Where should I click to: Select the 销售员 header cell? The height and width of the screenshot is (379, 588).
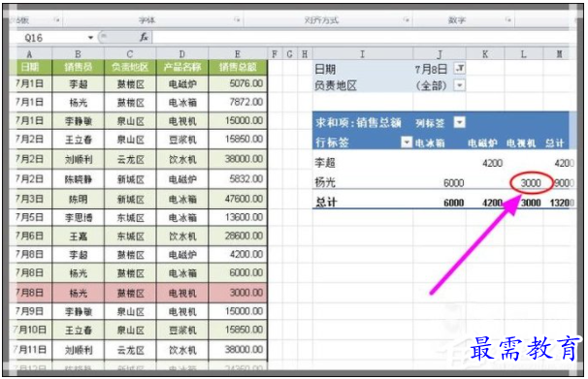point(78,67)
